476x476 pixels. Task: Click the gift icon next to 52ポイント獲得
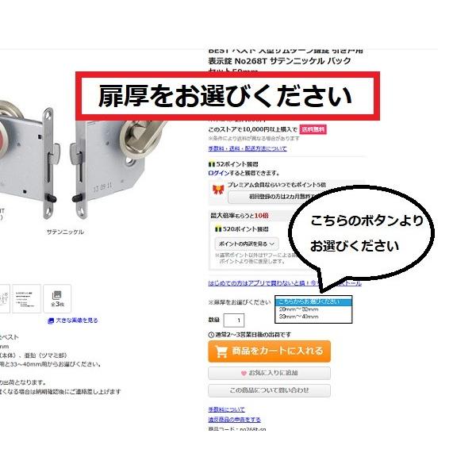tap(212, 164)
